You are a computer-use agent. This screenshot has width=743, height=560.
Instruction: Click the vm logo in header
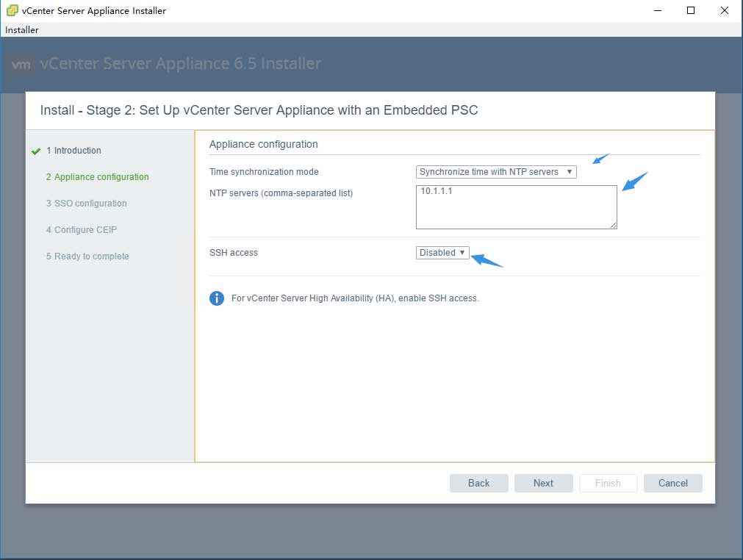pos(21,65)
